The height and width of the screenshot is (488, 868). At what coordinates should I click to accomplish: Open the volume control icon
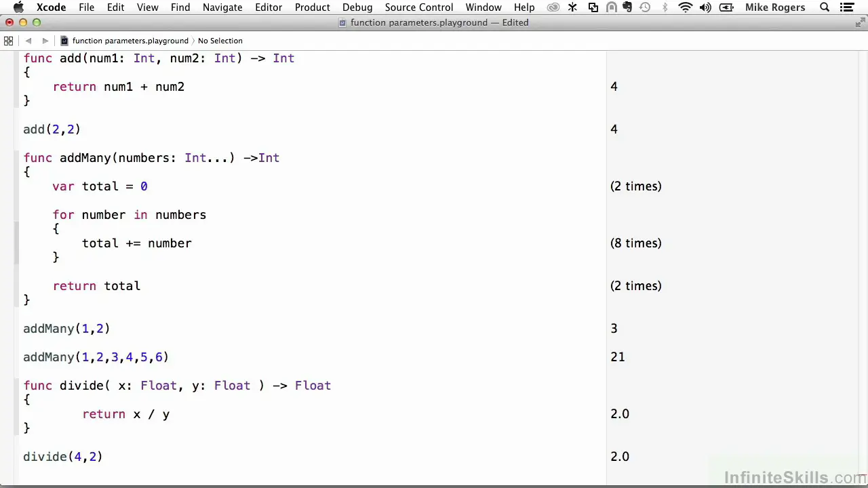(x=705, y=7)
